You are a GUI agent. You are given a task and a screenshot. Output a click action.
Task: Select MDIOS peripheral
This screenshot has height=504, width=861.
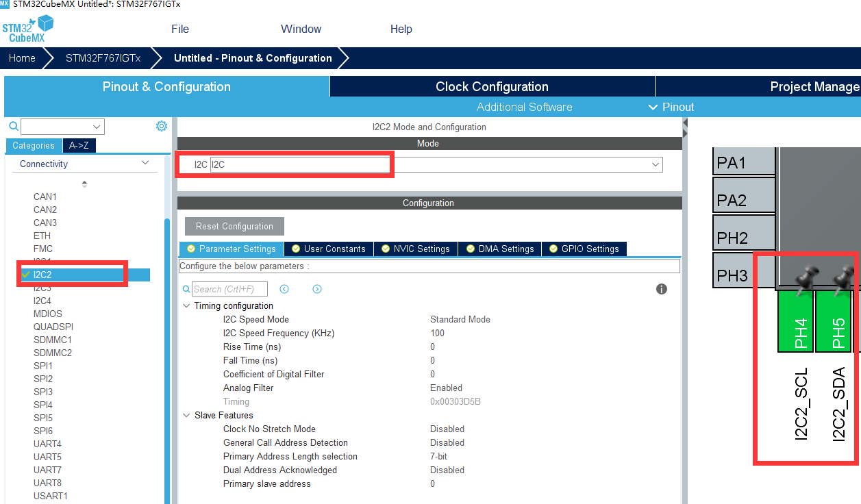click(x=48, y=314)
